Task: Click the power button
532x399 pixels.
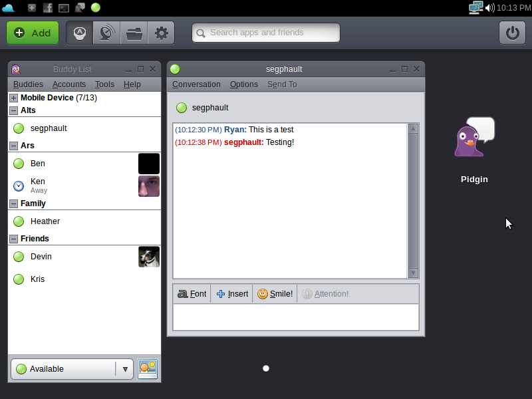Action: (512, 33)
